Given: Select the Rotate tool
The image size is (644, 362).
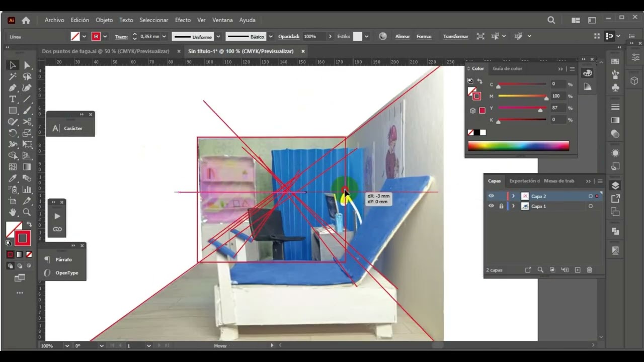Looking at the screenshot, I should (x=13, y=133).
